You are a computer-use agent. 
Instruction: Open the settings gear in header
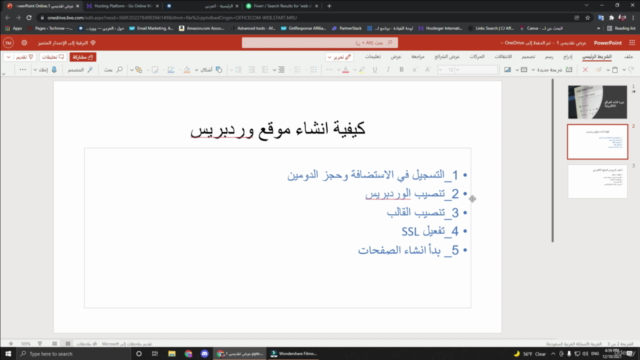[x=24, y=43]
